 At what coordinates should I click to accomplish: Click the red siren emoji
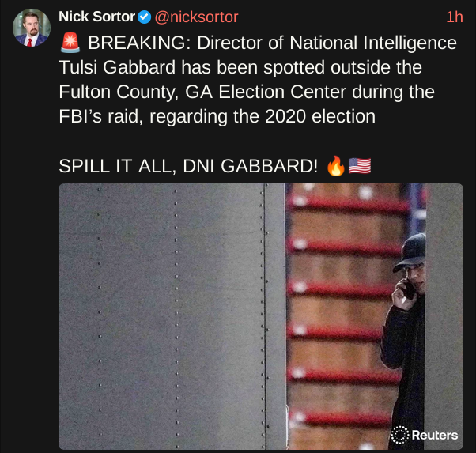pos(70,43)
